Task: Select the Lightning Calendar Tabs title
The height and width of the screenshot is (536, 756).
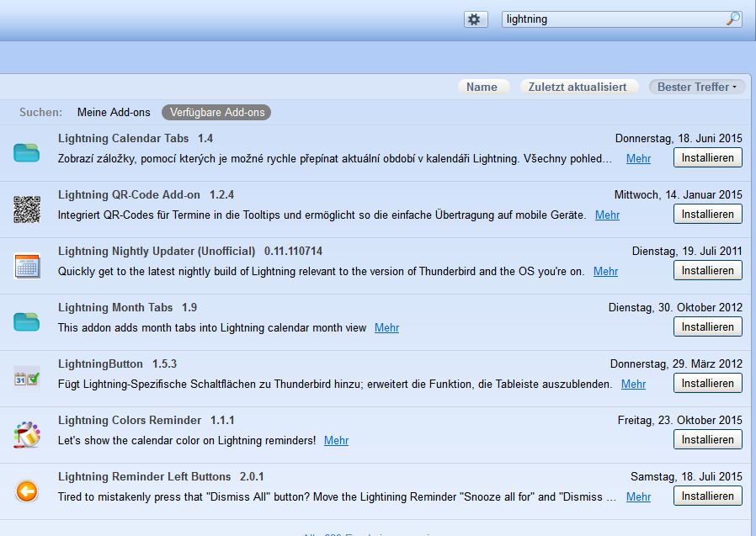Action: [x=124, y=138]
